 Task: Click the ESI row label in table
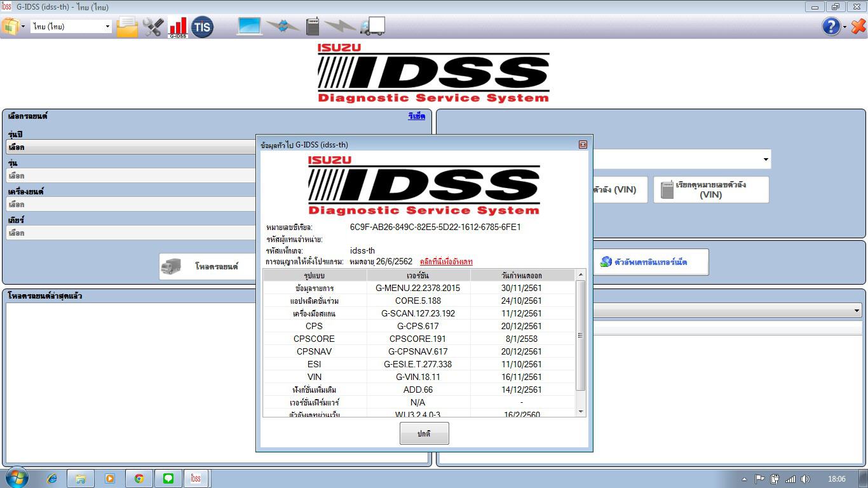[x=315, y=364]
